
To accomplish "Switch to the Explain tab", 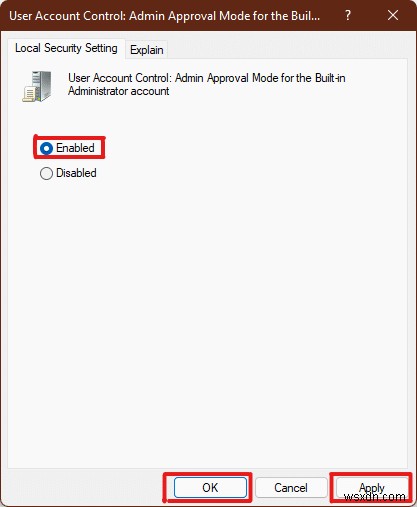I will [147, 50].
